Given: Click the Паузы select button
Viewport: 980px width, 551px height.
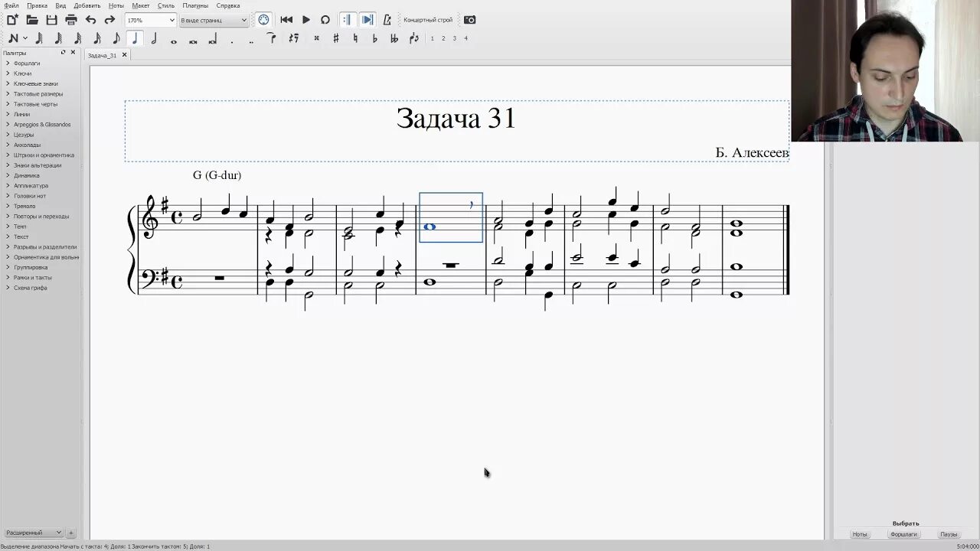Looking at the screenshot, I should pyautogui.click(x=948, y=534).
